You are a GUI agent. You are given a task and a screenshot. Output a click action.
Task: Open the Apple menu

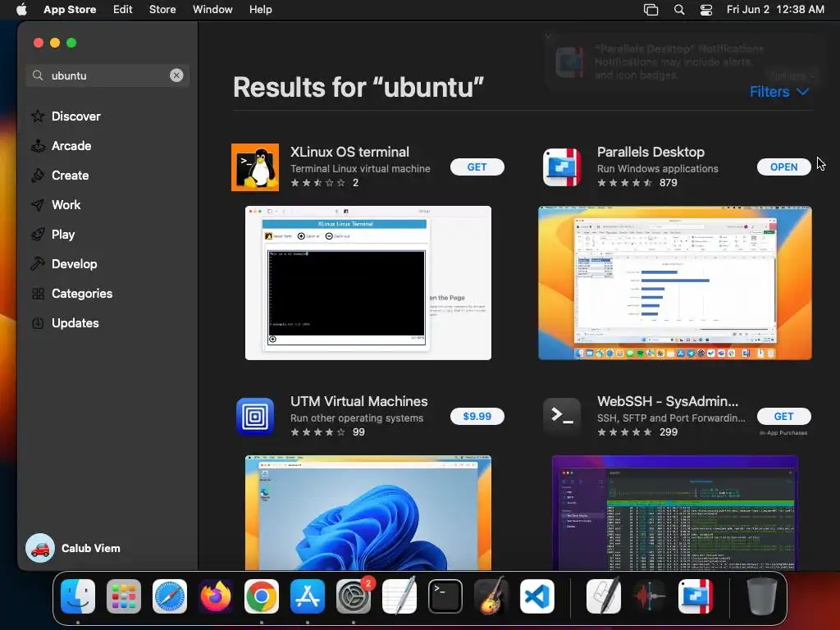pyautogui.click(x=21, y=10)
